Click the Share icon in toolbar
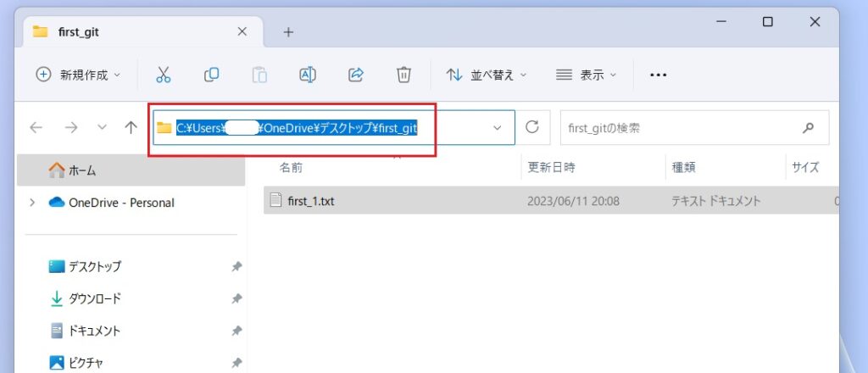 click(x=356, y=75)
